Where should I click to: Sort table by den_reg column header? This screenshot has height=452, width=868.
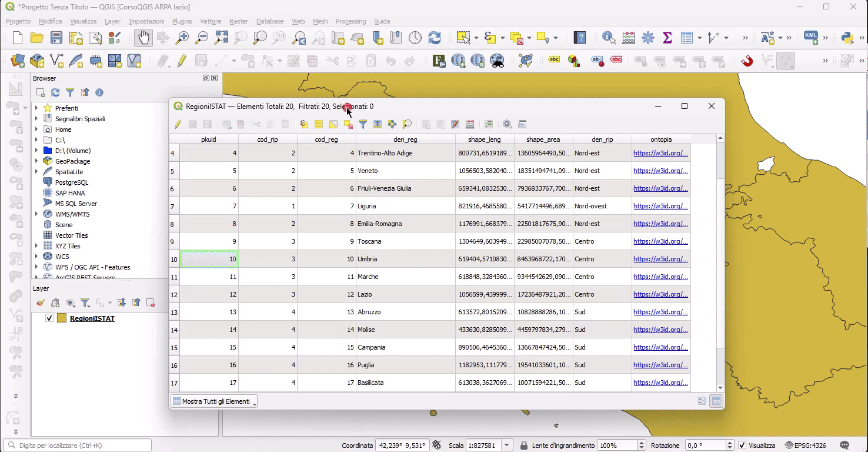(405, 139)
